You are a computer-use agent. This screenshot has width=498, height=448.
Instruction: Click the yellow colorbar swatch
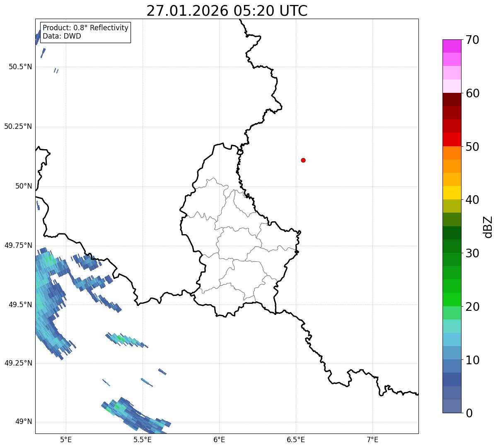click(452, 193)
